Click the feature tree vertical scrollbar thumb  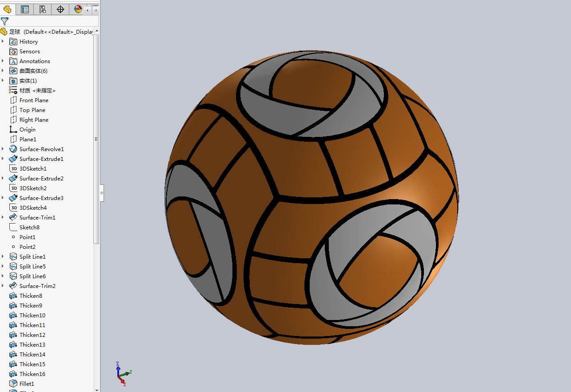click(x=96, y=139)
